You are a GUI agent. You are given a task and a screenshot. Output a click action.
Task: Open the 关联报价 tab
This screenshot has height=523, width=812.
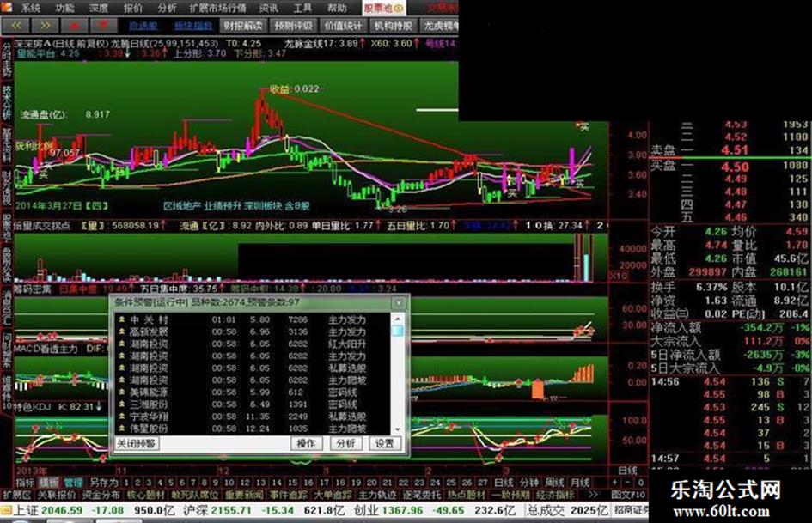click(57, 495)
